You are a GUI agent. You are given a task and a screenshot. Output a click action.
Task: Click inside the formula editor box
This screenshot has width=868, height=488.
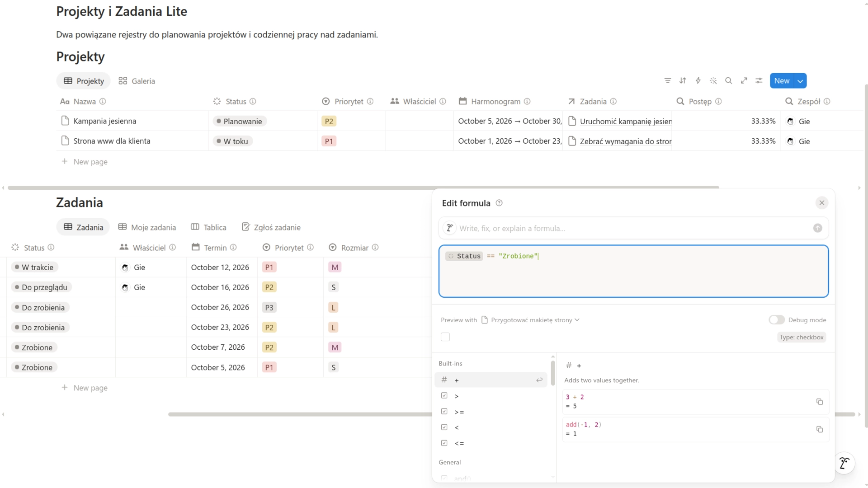point(633,272)
